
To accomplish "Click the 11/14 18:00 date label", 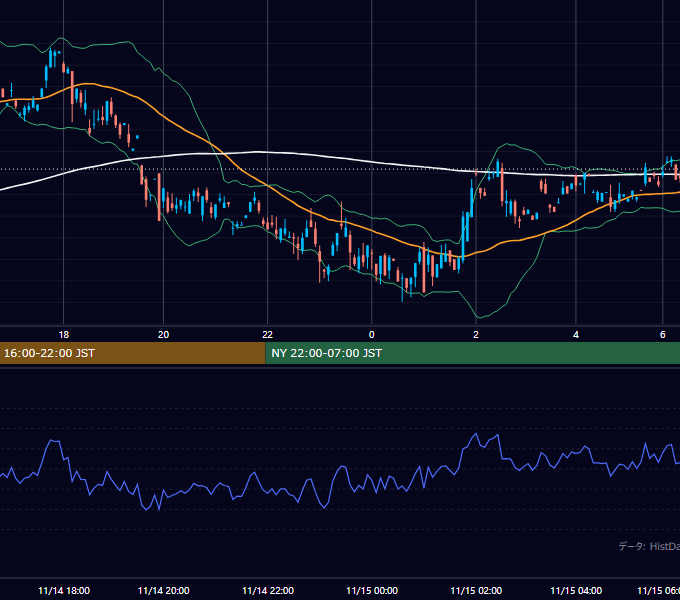I will [x=64, y=590].
